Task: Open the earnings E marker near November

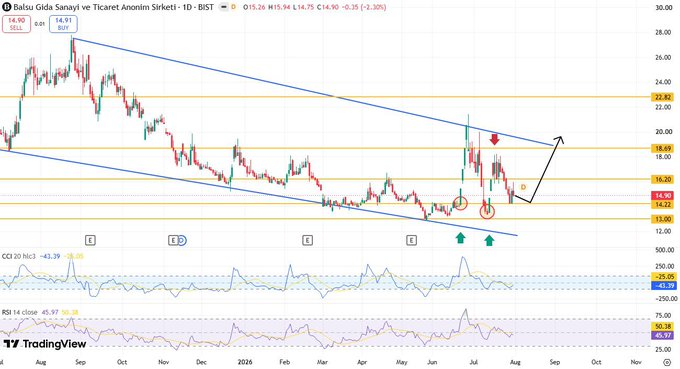Action: pos(173,240)
